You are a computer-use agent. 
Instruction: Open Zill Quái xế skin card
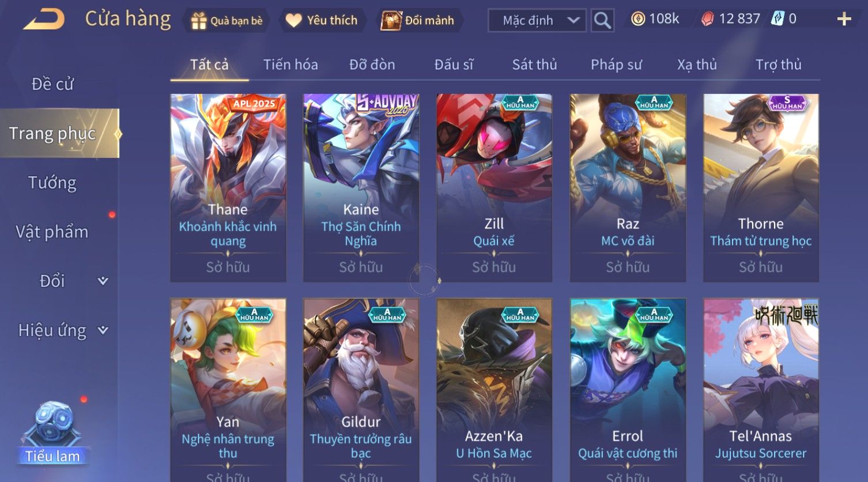(x=494, y=188)
